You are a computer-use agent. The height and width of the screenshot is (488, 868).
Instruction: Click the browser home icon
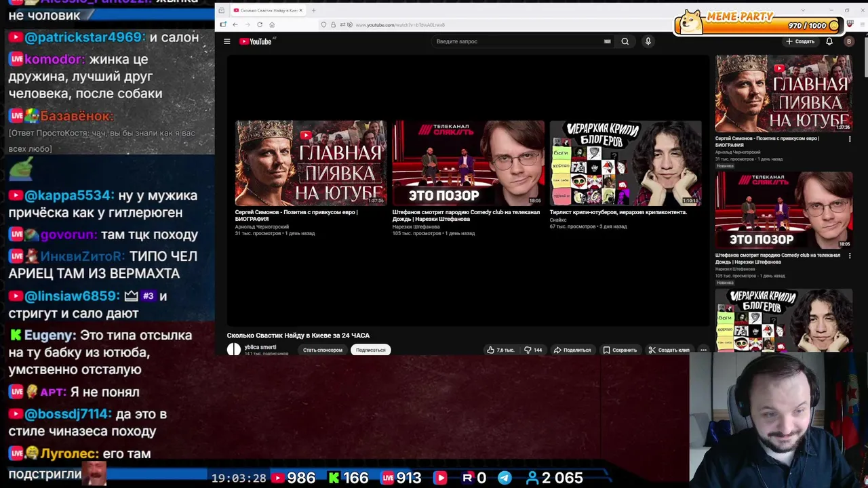tap(272, 24)
